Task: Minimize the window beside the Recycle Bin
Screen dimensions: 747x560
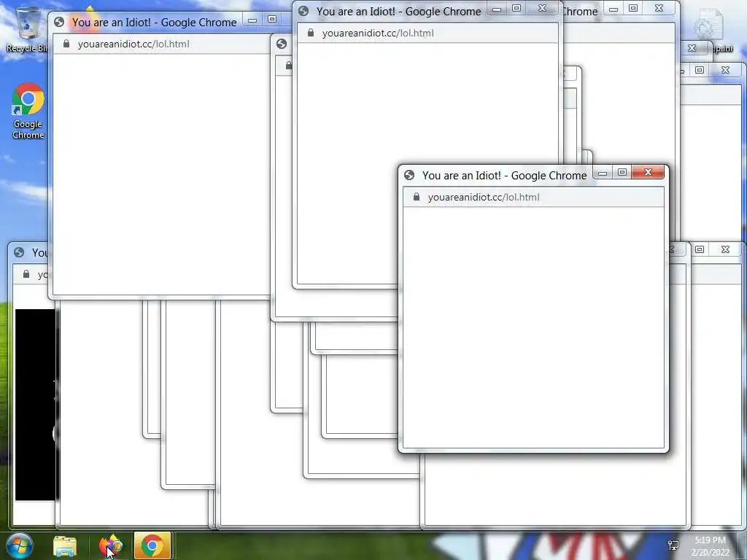Action: point(252,20)
